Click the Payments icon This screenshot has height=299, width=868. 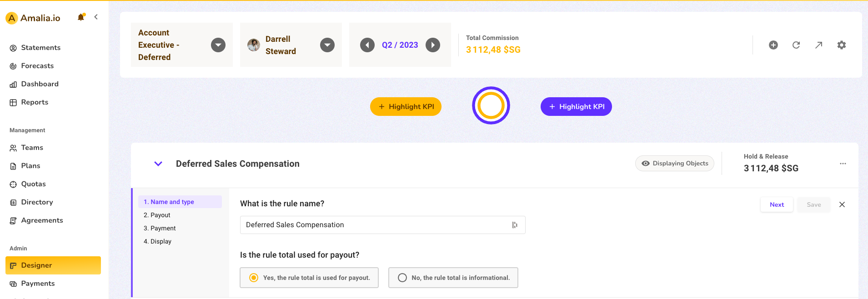tap(13, 284)
